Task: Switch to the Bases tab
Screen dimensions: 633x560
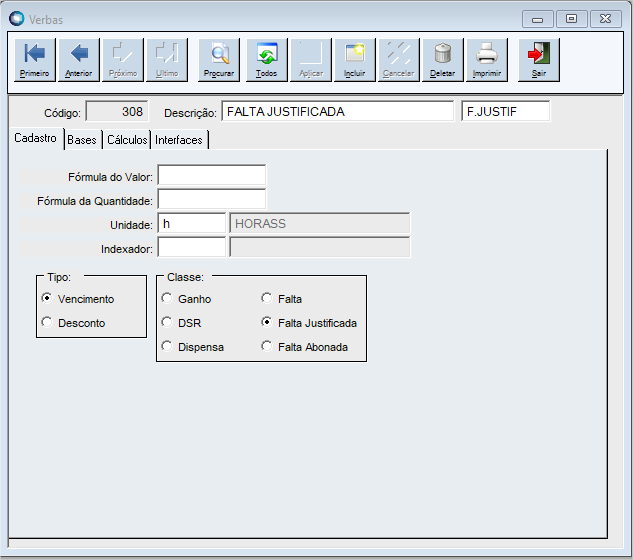Action: [x=82, y=140]
